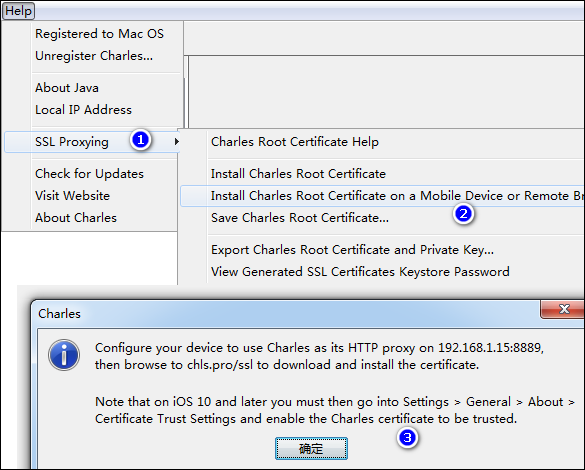Choose About Charles menu entry
585x470 pixels.
pyautogui.click(x=76, y=218)
